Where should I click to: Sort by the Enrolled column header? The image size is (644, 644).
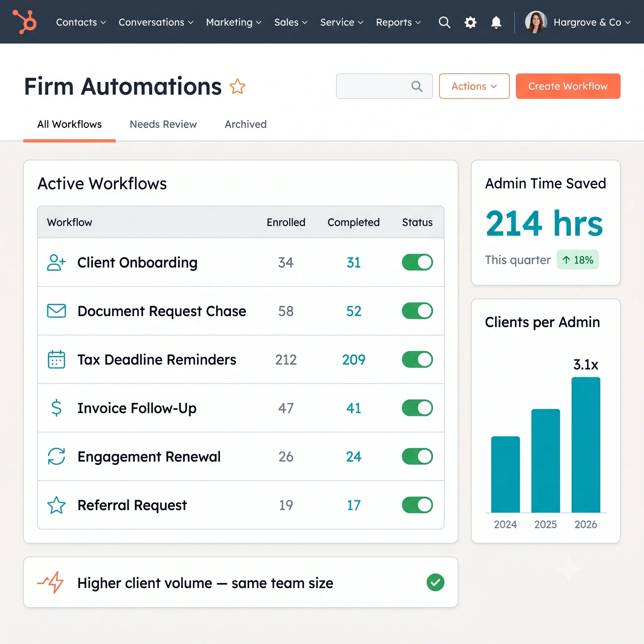click(286, 222)
